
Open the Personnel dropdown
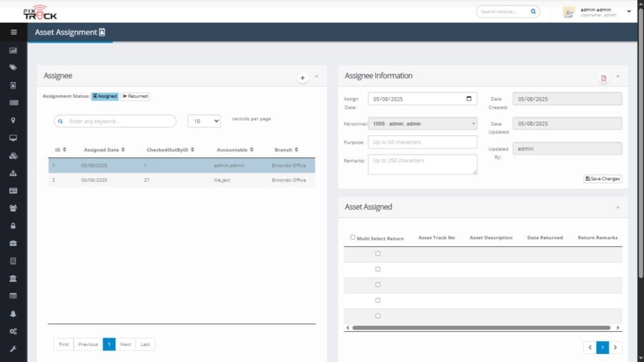423,124
